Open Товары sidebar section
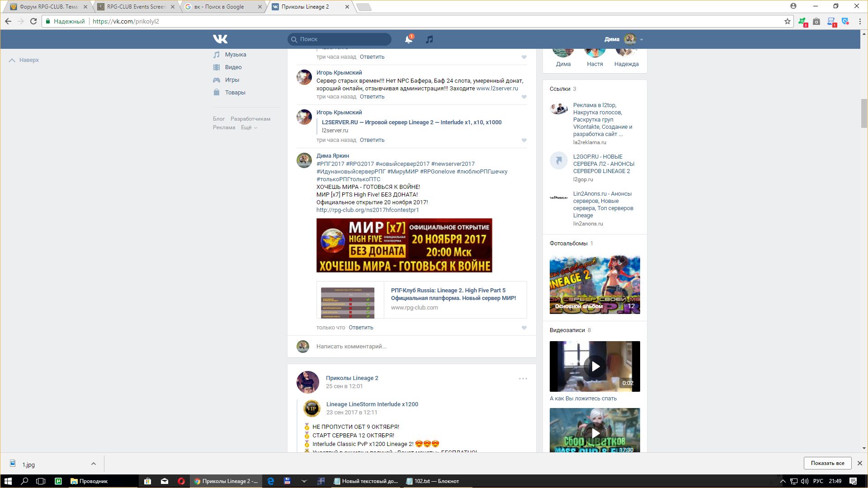The image size is (868, 488). coord(235,93)
